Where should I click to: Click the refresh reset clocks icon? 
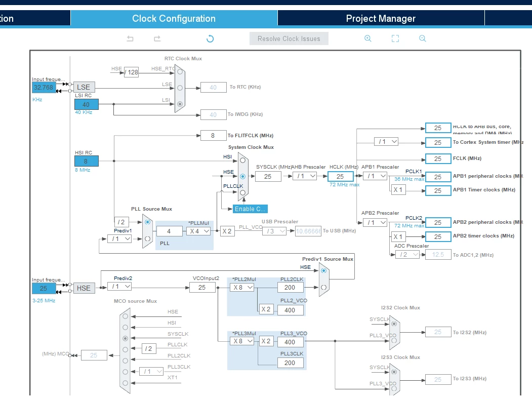tap(210, 38)
